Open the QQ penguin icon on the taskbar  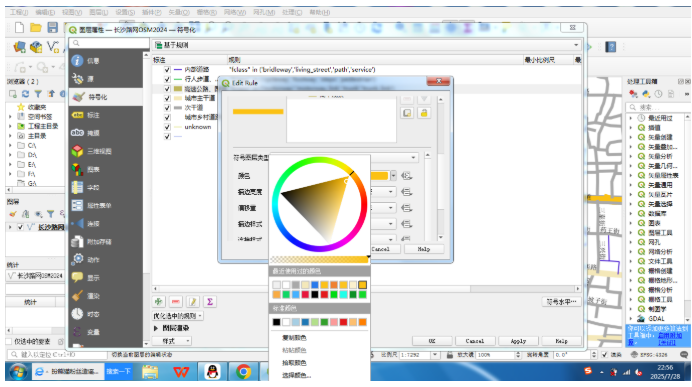pos(213,372)
